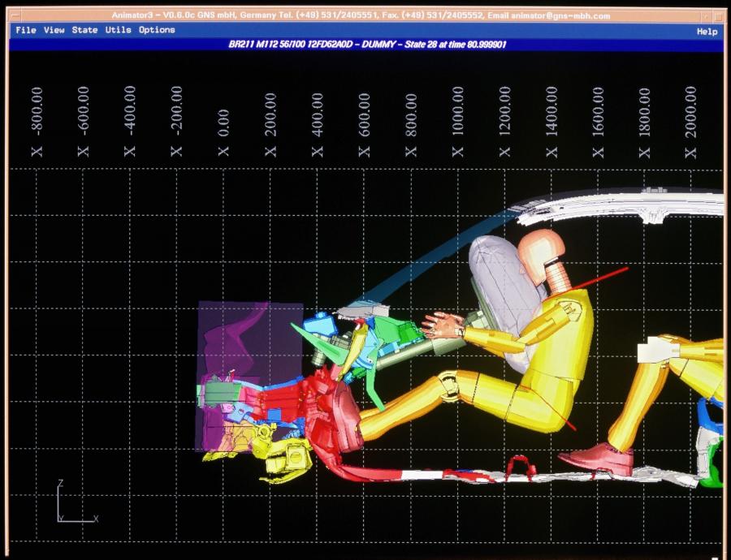
Task: Click the X 1800.00 grid label
Action: coord(645,122)
